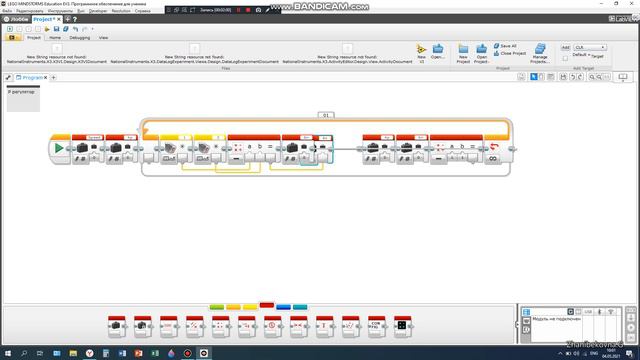Click the New Project folder icon
640x360 pixels.
[x=463, y=49]
